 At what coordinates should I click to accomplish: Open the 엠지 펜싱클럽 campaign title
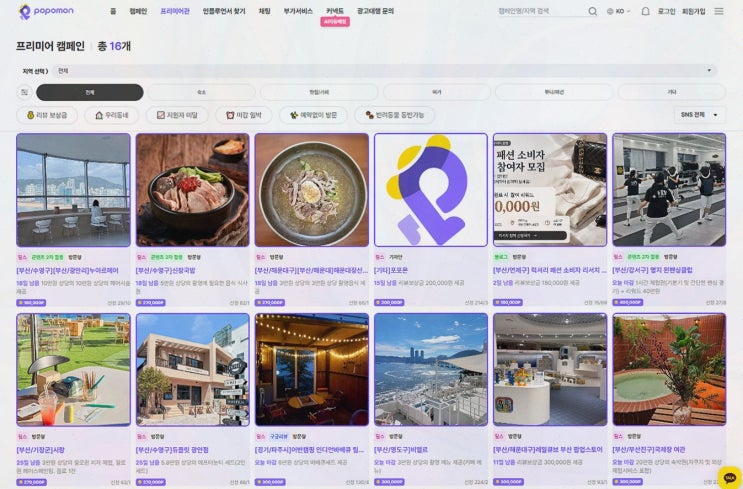[652, 271]
